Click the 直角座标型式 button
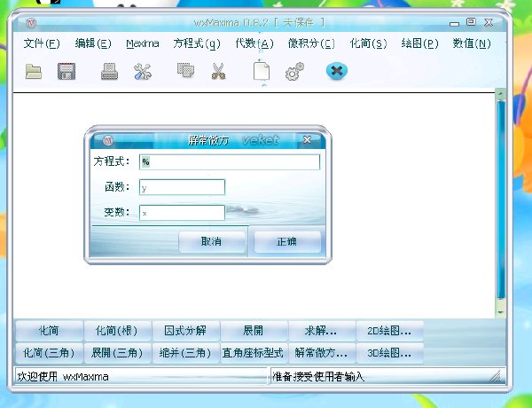The width and height of the screenshot is (532, 408). pyautogui.click(x=254, y=353)
